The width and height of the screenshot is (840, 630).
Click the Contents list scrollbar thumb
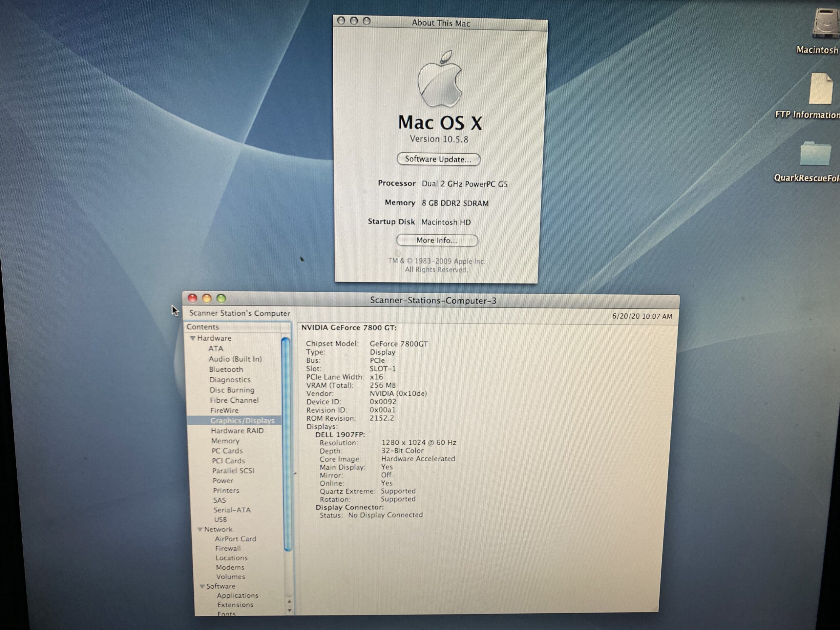click(x=287, y=444)
